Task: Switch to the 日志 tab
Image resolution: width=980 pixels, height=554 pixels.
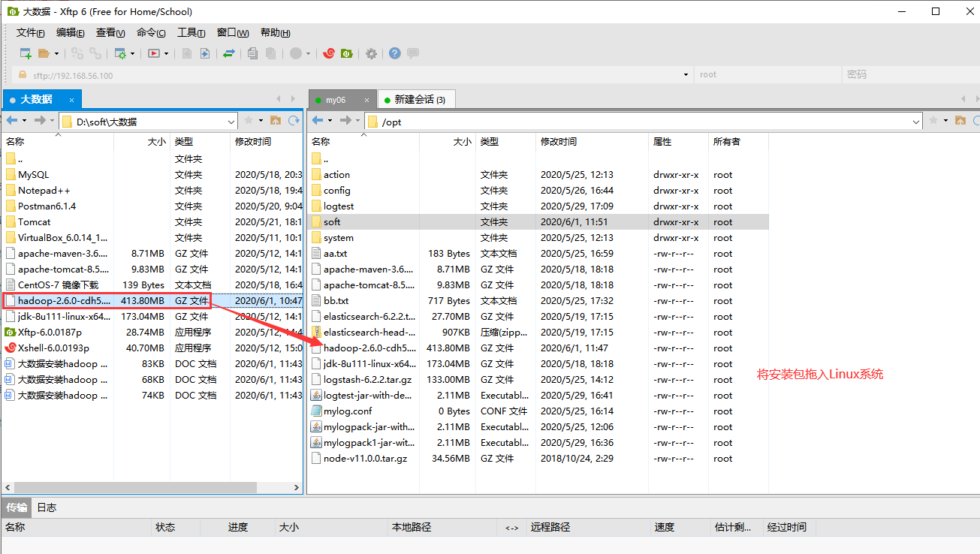Action: (47, 507)
